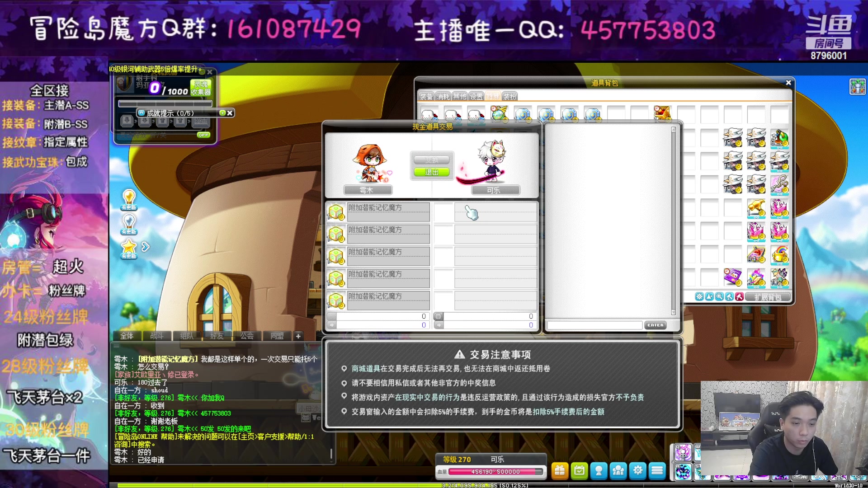Click the blue lightbulb notification icon
The height and width of the screenshot is (488, 868).
129,224
